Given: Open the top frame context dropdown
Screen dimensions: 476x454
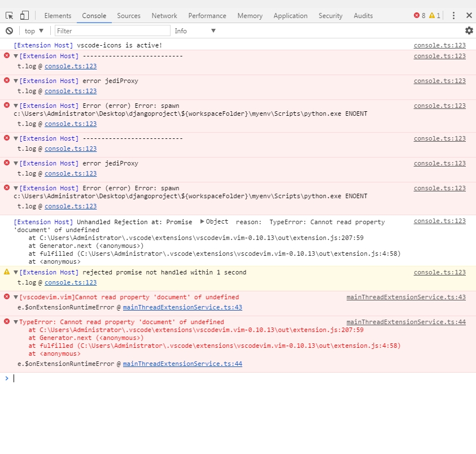Looking at the screenshot, I should tap(33, 30).
